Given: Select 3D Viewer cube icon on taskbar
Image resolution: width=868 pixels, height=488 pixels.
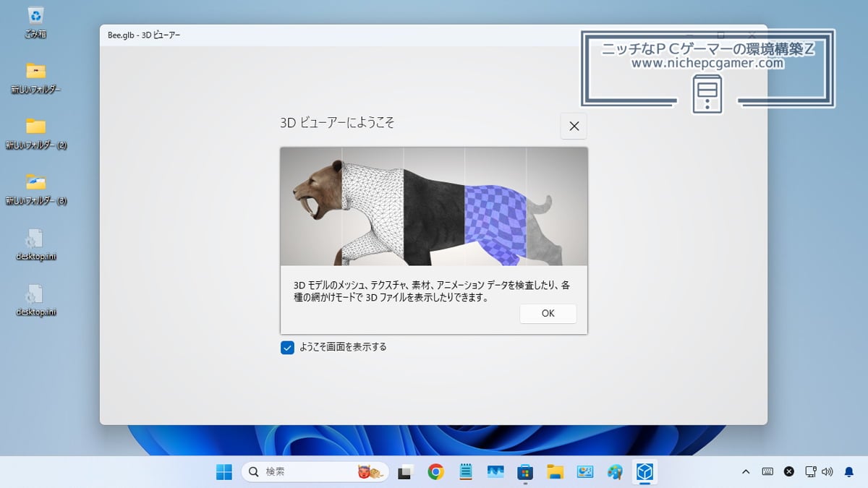Looking at the screenshot, I should 644,472.
